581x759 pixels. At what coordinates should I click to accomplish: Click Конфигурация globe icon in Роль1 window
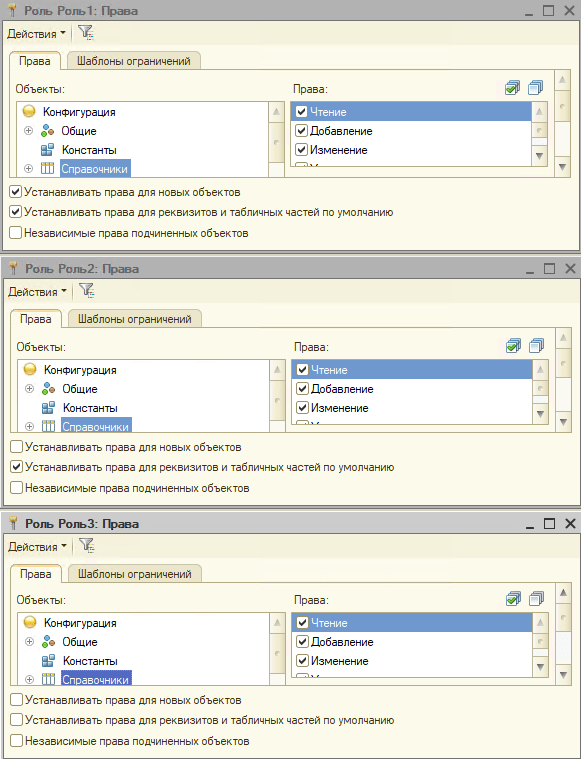pos(29,111)
